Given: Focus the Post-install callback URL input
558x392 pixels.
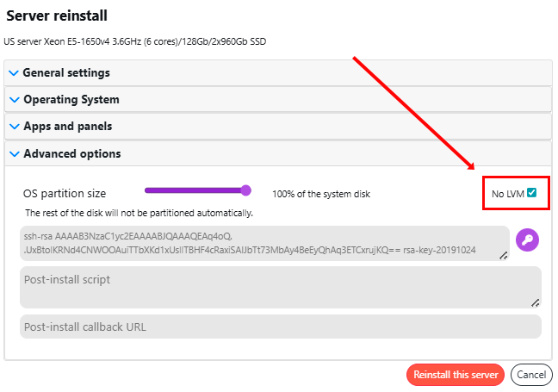Looking at the screenshot, I should click(x=280, y=327).
